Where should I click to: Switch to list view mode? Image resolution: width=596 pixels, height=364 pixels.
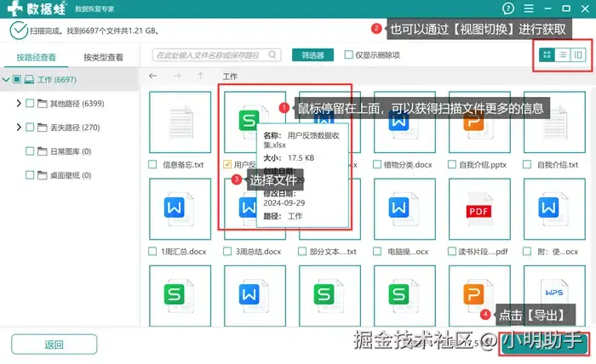coord(563,55)
